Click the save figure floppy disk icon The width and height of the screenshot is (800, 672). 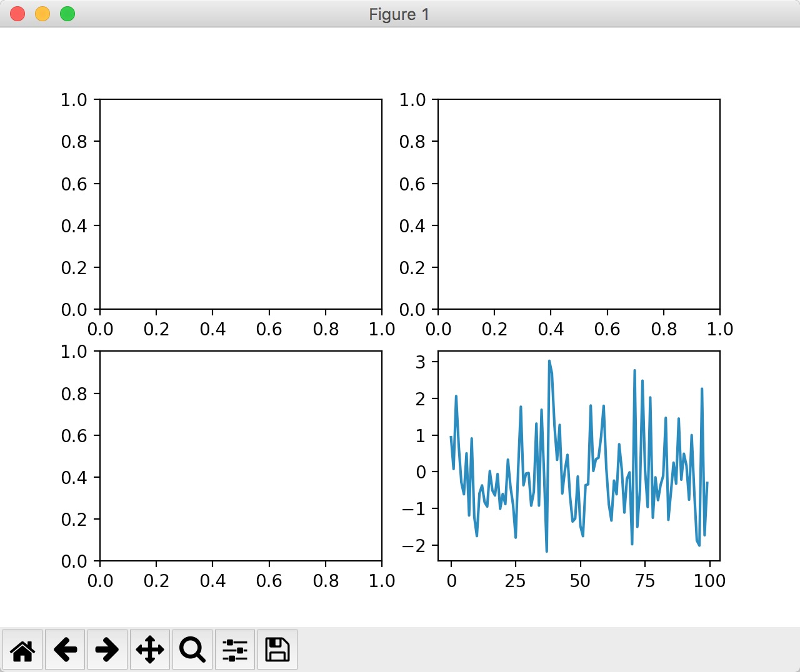tap(277, 650)
